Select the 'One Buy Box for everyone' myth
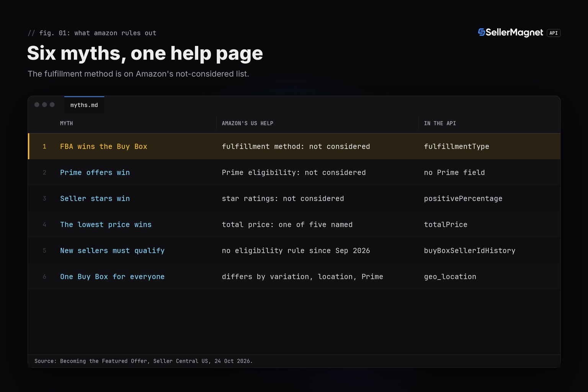The height and width of the screenshot is (392, 588). coord(112,277)
